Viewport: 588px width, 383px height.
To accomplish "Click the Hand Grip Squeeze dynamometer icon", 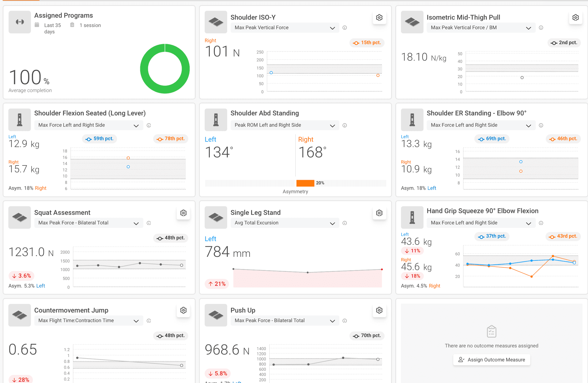I will point(412,218).
